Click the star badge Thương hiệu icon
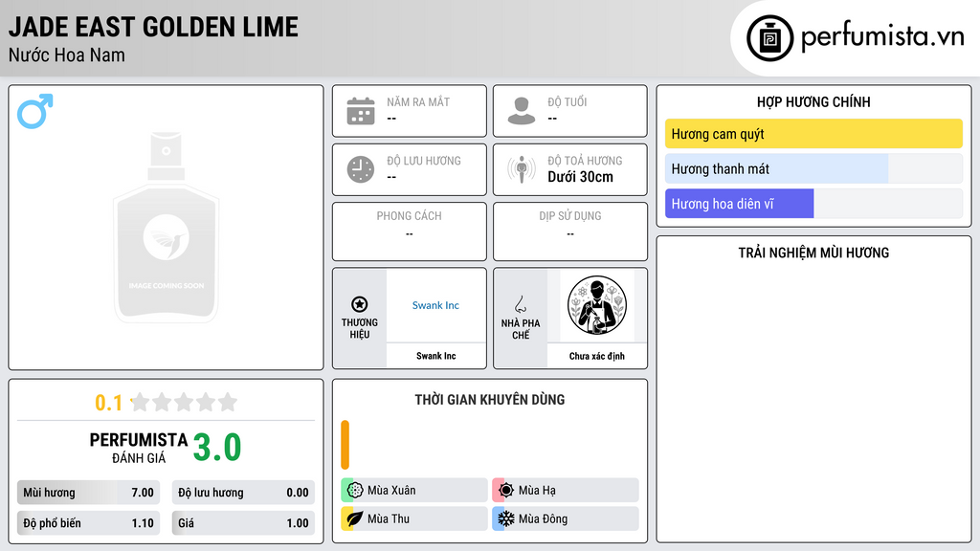 360,304
